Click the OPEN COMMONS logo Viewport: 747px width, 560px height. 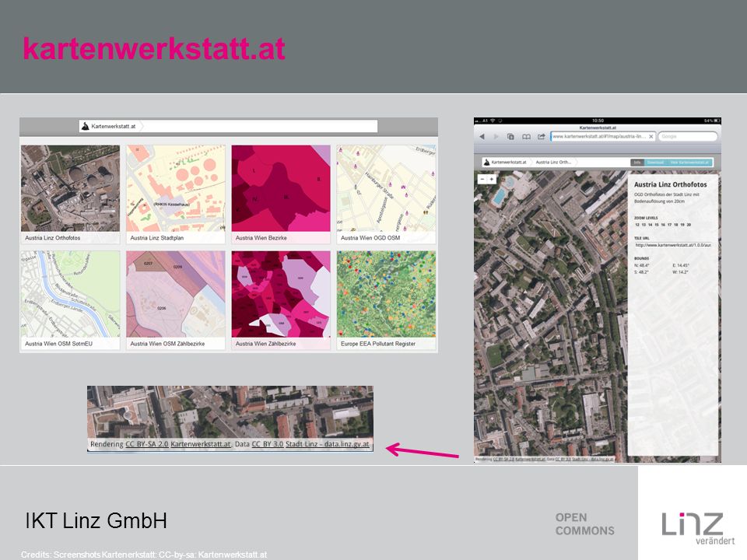click(584, 523)
